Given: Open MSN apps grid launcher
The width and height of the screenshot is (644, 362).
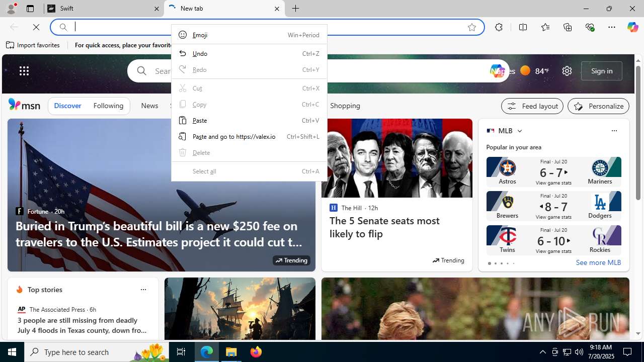Looking at the screenshot, I should pos(24,71).
